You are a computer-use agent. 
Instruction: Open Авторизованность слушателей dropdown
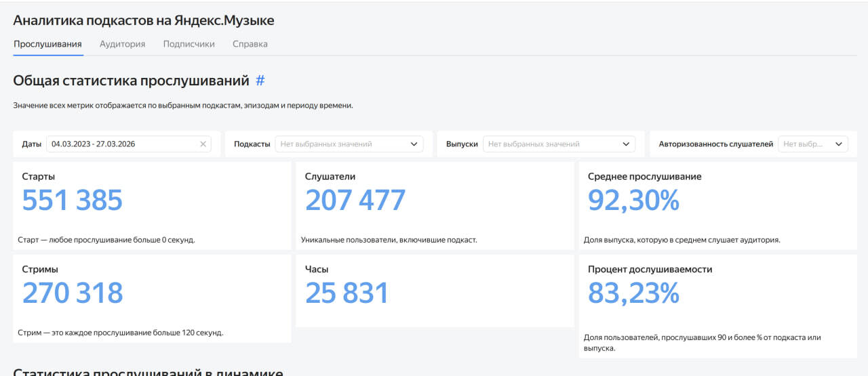point(813,144)
